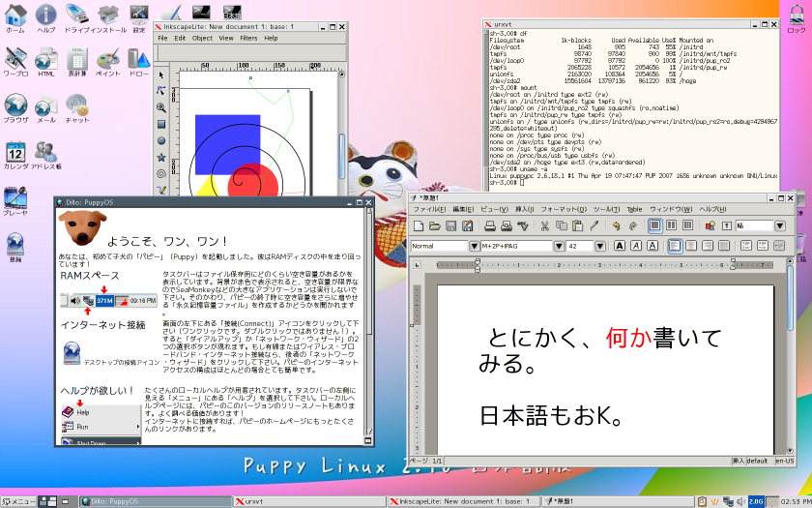Open InkscapeLite Object menu

pos(202,38)
